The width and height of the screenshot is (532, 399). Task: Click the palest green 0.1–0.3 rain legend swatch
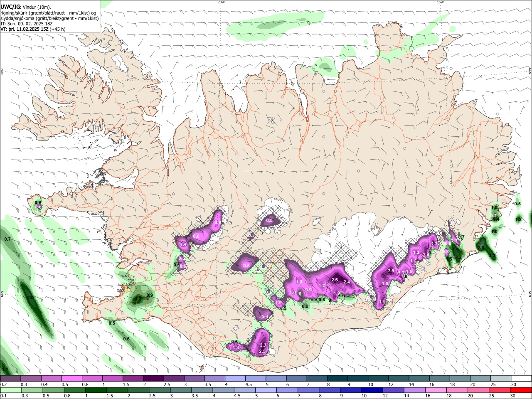coord(11,390)
